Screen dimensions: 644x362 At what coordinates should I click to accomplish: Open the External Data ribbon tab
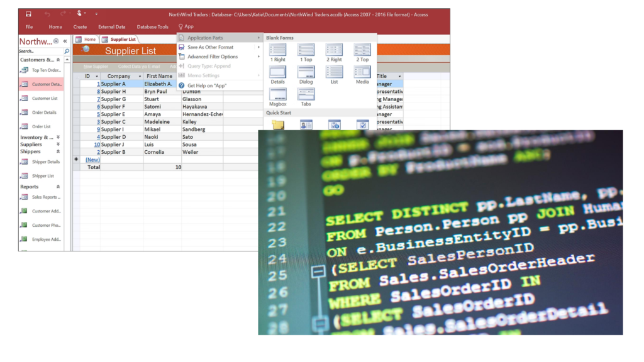[112, 26]
